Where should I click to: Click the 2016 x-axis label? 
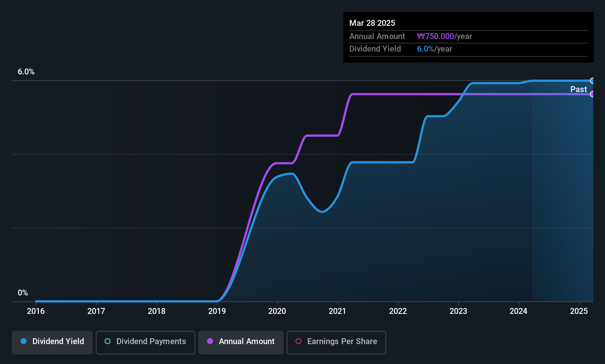point(36,311)
